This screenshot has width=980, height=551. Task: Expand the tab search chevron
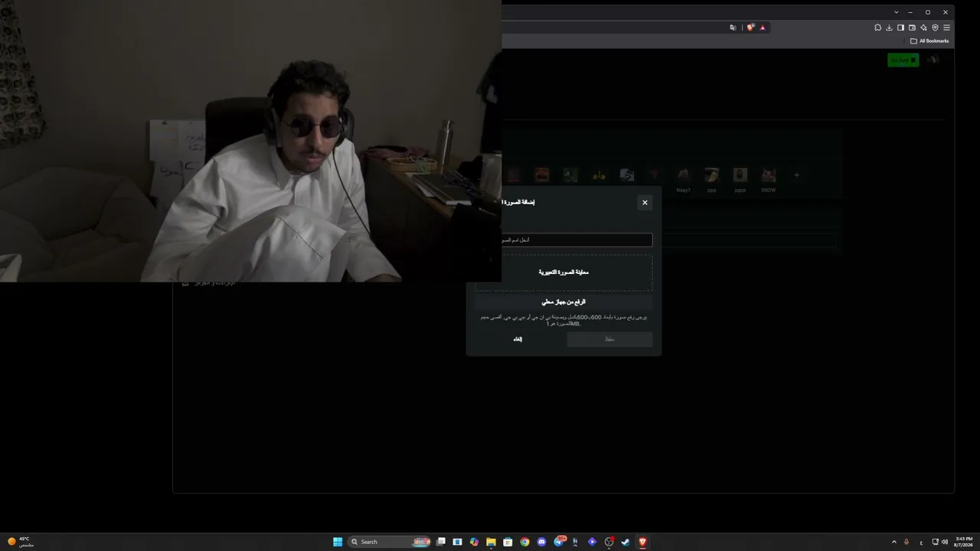click(896, 12)
